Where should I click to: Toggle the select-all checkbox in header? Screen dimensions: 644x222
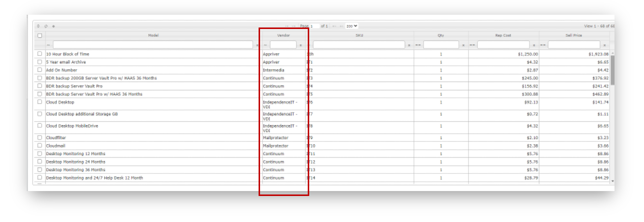[40, 35]
